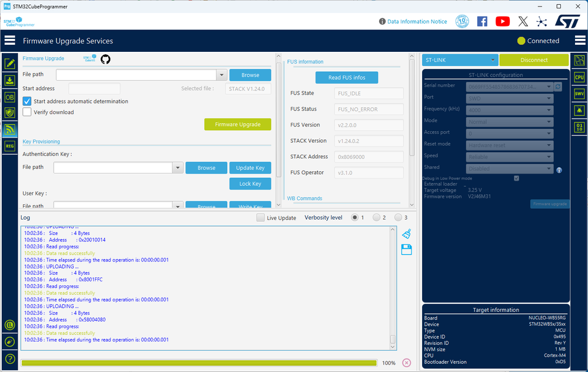Click the green progress bar
Viewport: 588px width, 372px height.
click(199, 363)
